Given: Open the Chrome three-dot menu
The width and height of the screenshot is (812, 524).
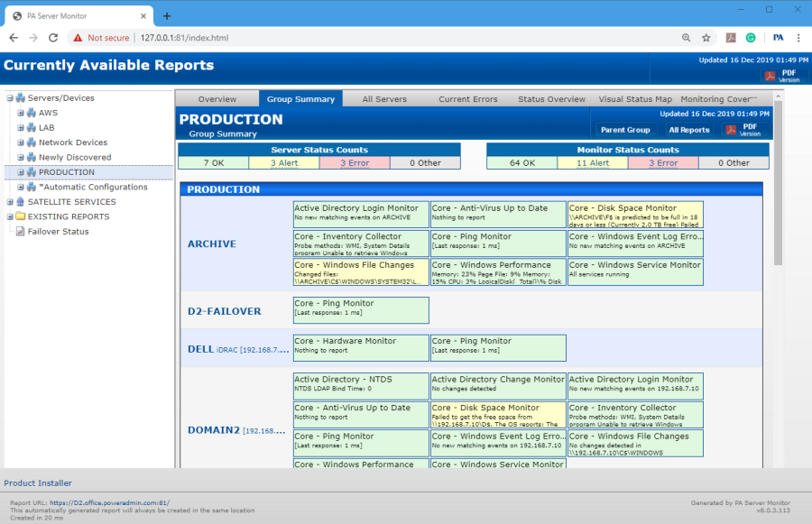Looking at the screenshot, I should pyautogui.click(x=798, y=38).
